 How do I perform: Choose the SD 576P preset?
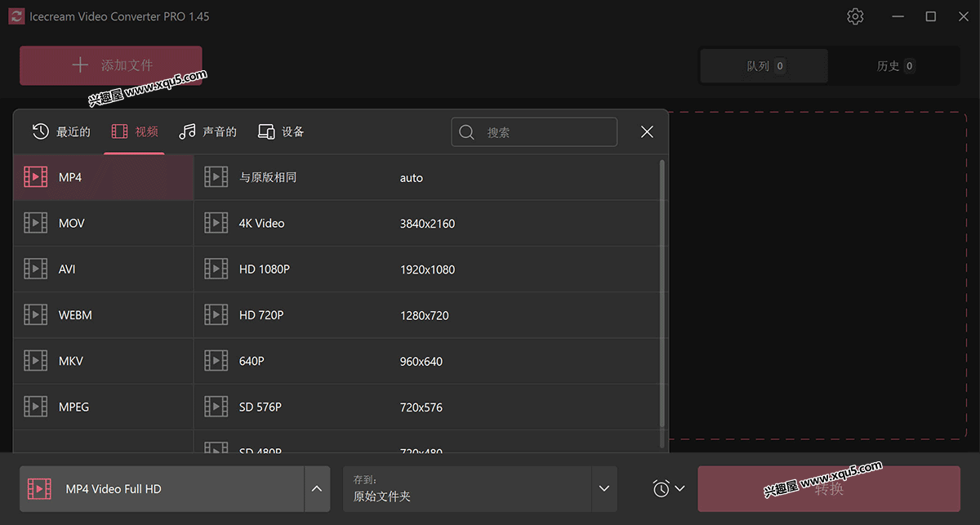coord(425,407)
